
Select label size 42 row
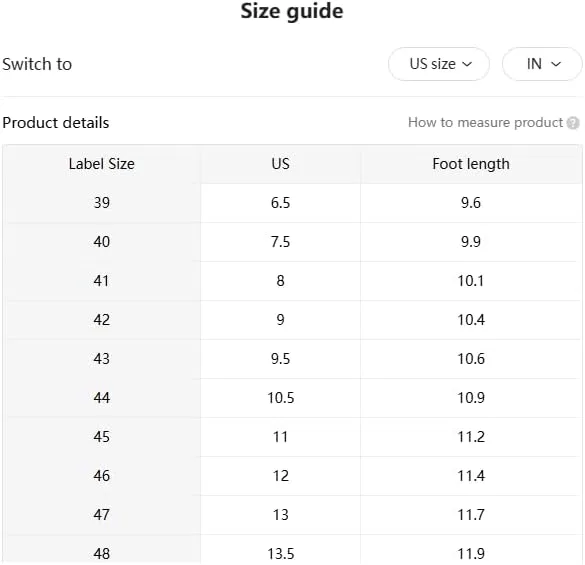pyautogui.click(x=292, y=320)
